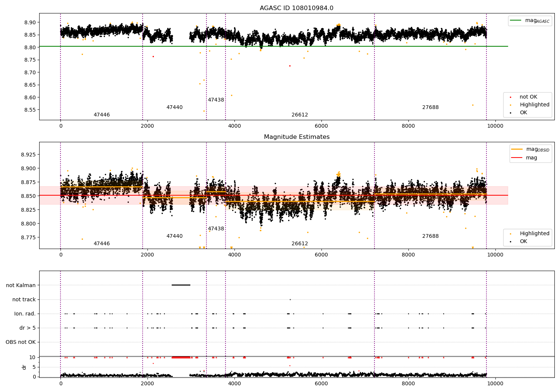The image size is (560, 392).
Task: Click the 8.55 y-tick in top plot
Action: [x=29, y=110]
